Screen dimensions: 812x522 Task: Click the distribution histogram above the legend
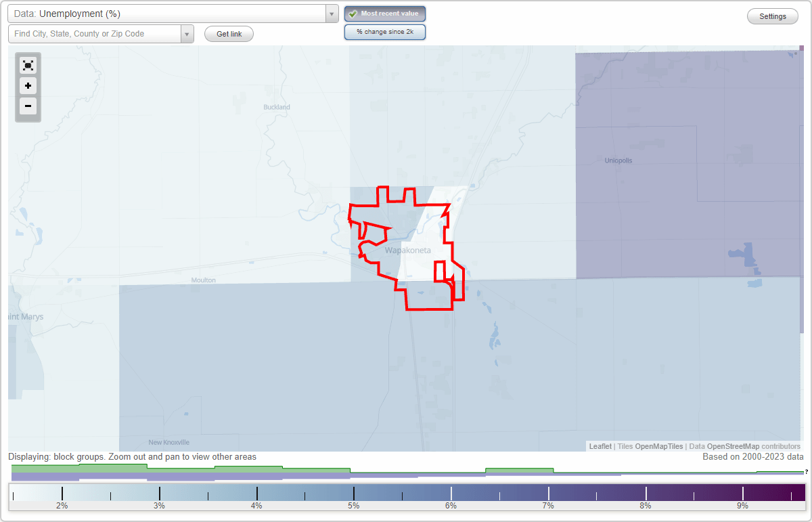pyautogui.click(x=407, y=473)
